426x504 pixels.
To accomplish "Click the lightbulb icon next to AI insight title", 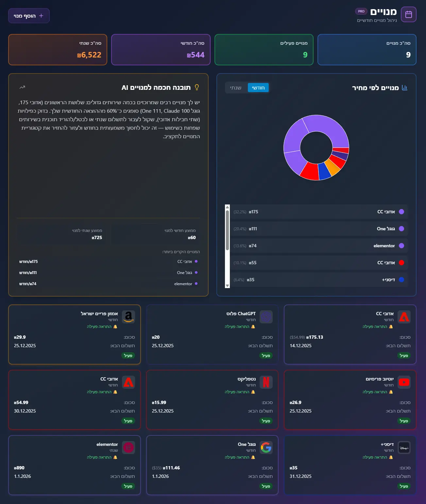I will [197, 87].
